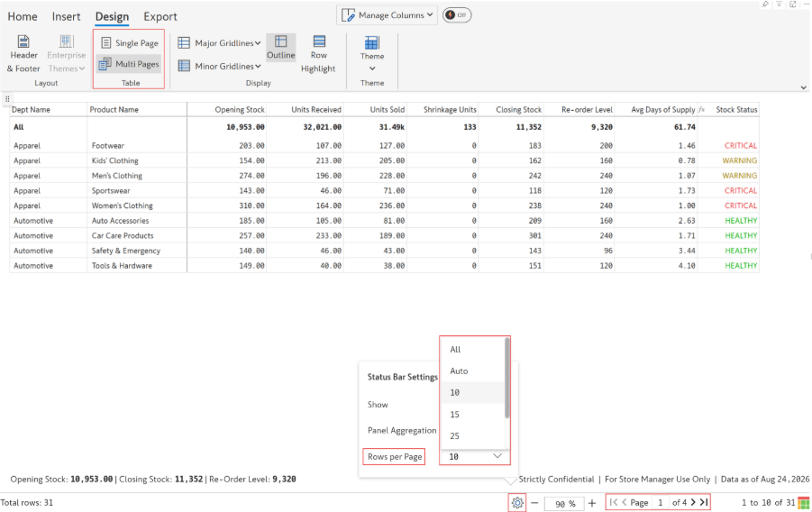The width and height of the screenshot is (812, 512).
Task: Click the CRITICAL status for Footwear
Action: tap(741, 146)
